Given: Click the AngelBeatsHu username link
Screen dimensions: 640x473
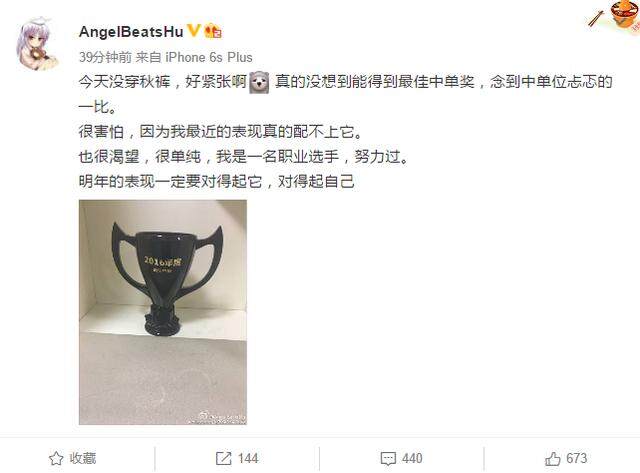Looking at the screenshot, I should coord(131,32).
